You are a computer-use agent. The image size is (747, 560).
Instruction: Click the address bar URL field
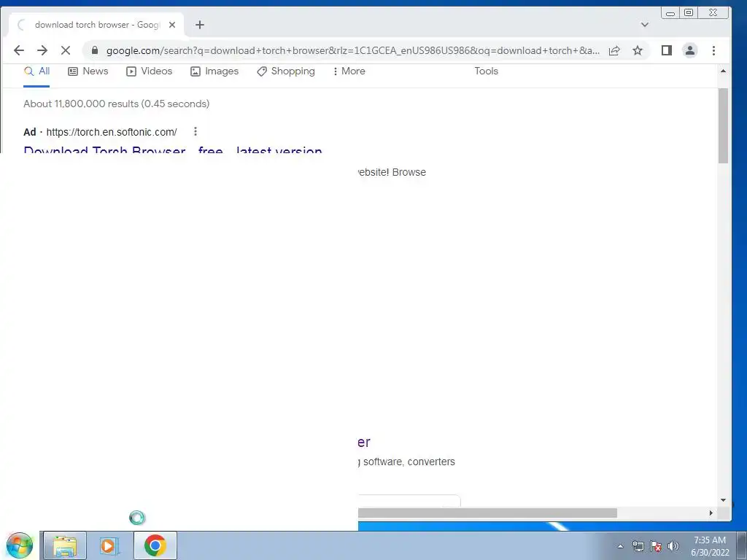352,50
